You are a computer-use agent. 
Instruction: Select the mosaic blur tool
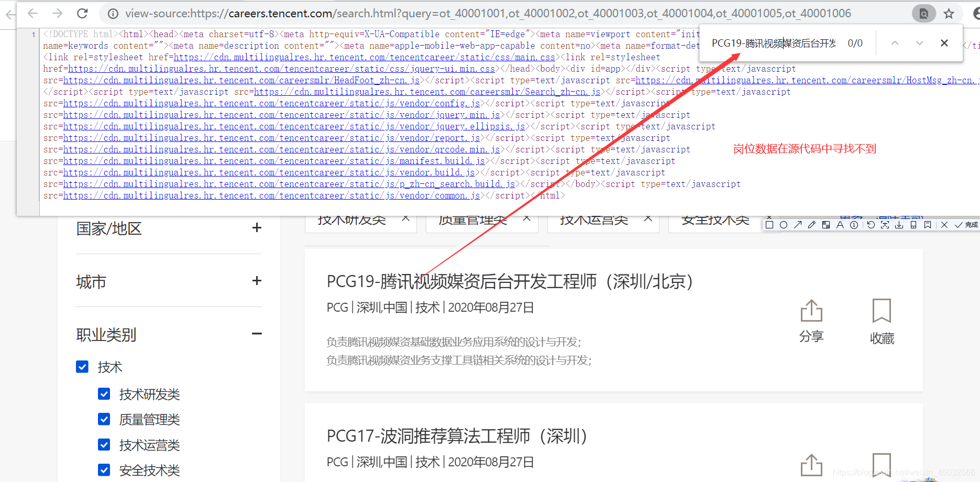coord(826,225)
